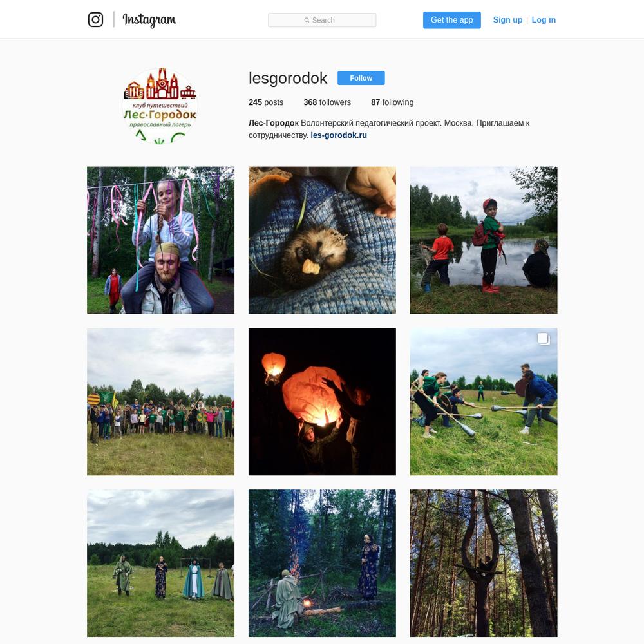Click into the Search input field
The image size is (644, 644).
pos(322,20)
